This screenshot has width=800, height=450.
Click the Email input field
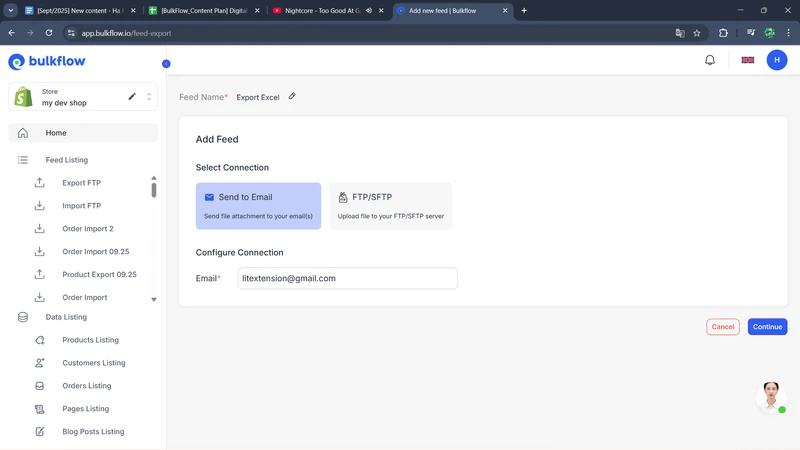coord(347,278)
